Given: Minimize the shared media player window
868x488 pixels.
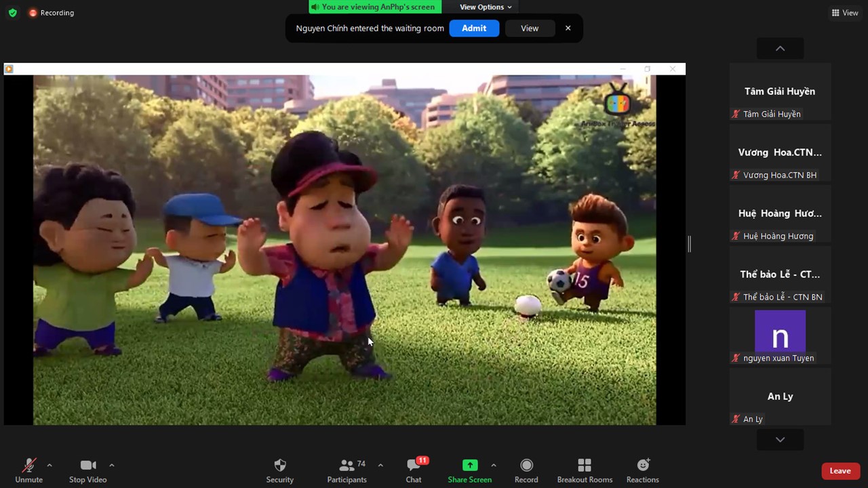Looking at the screenshot, I should [x=623, y=68].
